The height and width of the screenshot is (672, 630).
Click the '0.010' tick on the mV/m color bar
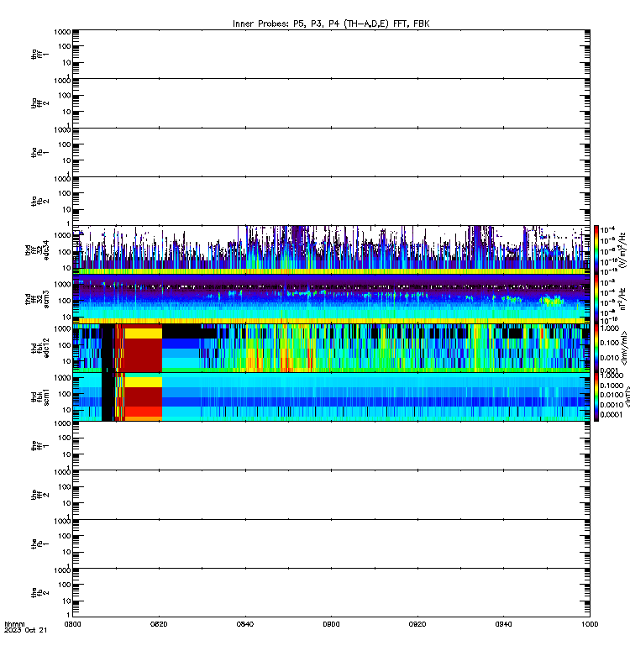click(609, 358)
